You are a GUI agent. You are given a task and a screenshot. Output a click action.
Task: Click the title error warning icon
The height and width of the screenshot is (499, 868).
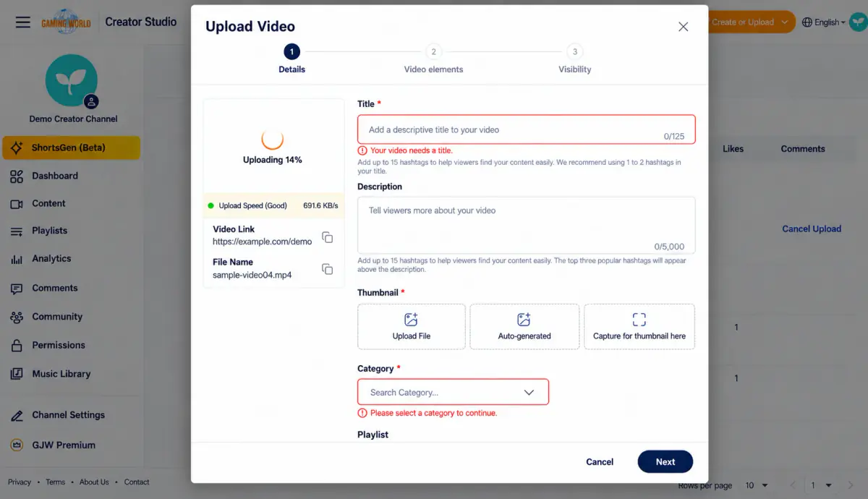tap(362, 150)
